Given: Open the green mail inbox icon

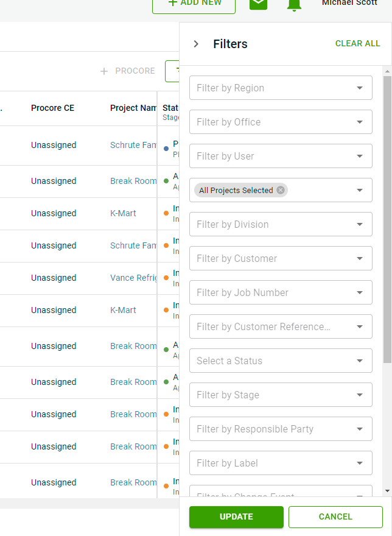Looking at the screenshot, I should 259,3.
